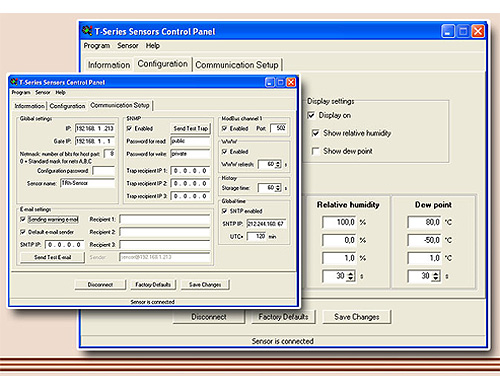The width and height of the screenshot is (500, 392).
Task: Click the ModBus Port field
Action: 278,128
